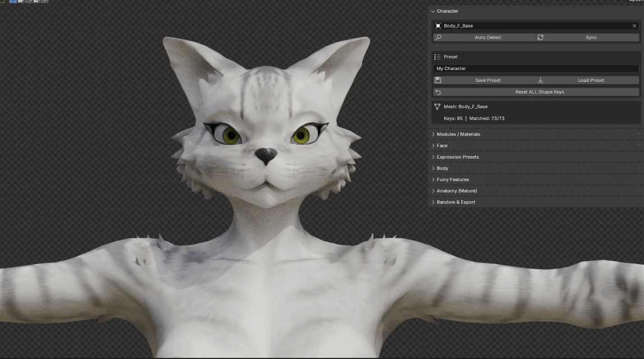Click the Auto Detect button
This screenshot has height=359, width=644.
coord(485,38)
